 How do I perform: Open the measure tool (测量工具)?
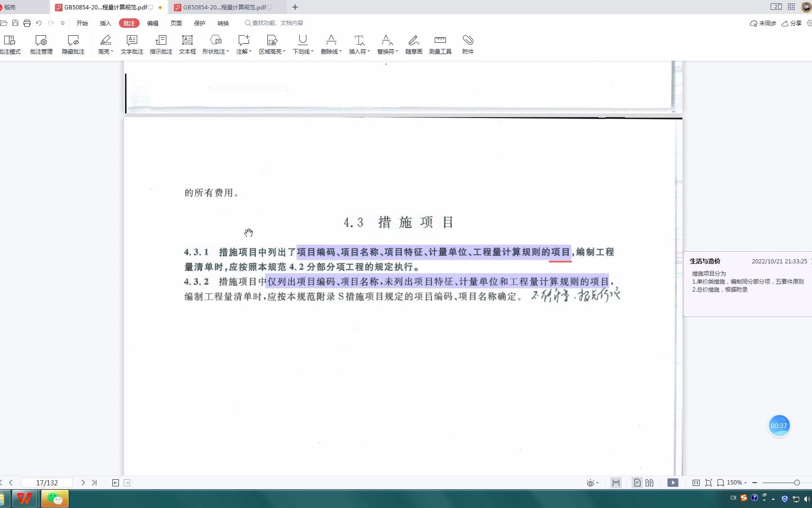pos(440,45)
